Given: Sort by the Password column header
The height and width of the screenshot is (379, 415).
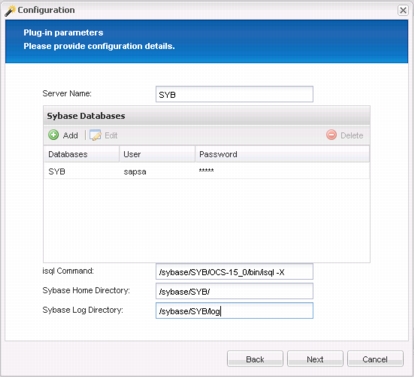Looking at the screenshot, I should pos(282,154).
